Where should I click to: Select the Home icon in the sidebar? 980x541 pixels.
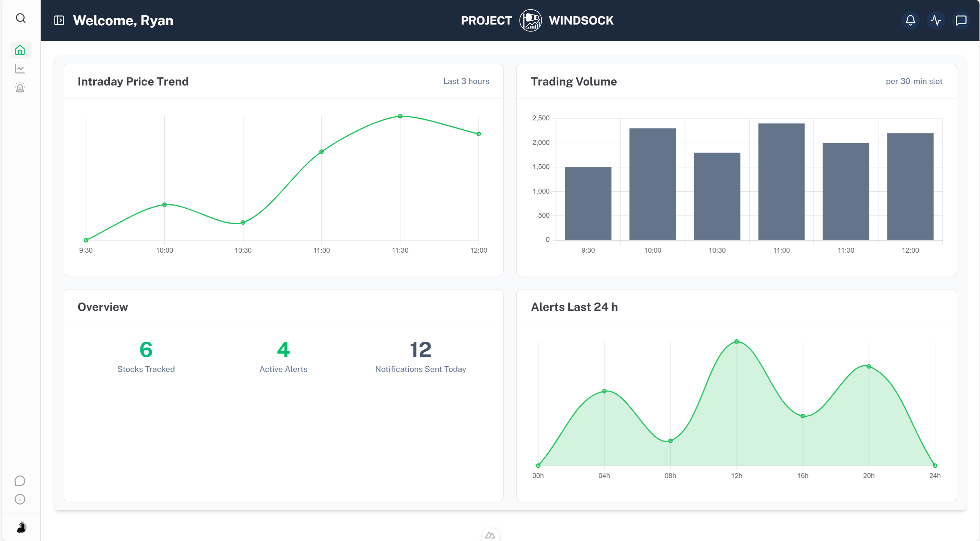coord(21,50)
